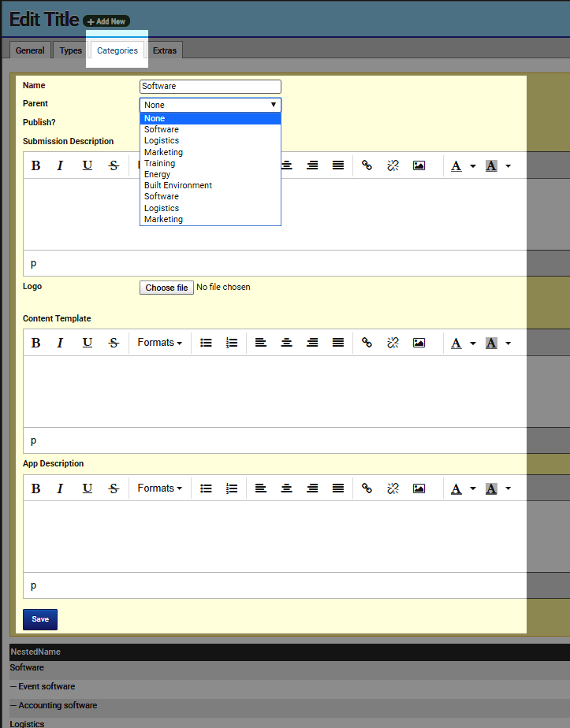Image resolution: width=570 pixels, height=728 pixels.
Task: Toggle Italic in Submission Description editor
Action: click(60, 165)
